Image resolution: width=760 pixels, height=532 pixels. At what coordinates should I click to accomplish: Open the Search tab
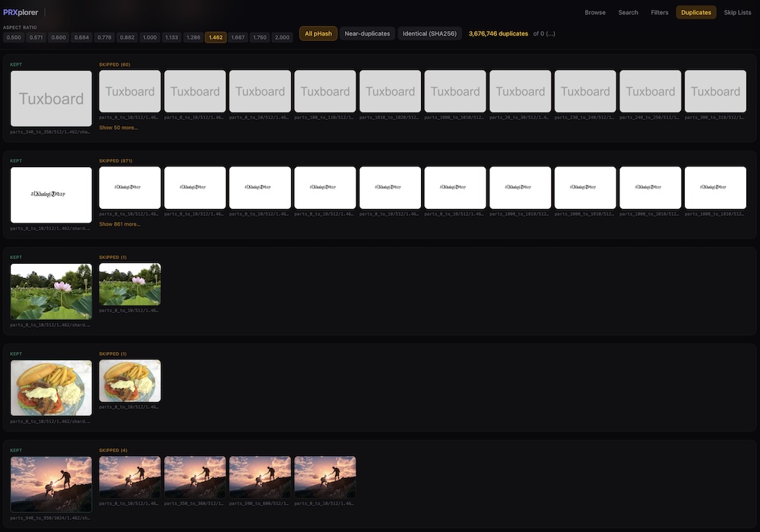[x=628, y=13]
